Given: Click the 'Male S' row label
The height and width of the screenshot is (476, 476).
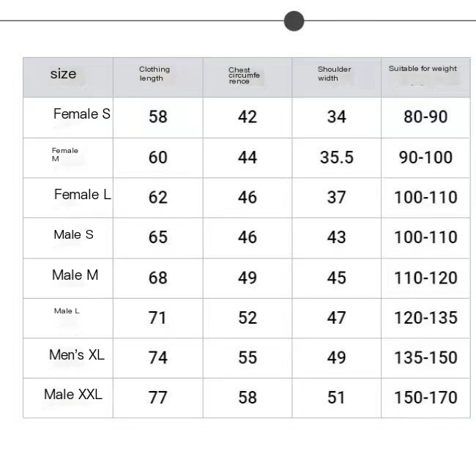Looking at the screenshot, I should [73, 235].
